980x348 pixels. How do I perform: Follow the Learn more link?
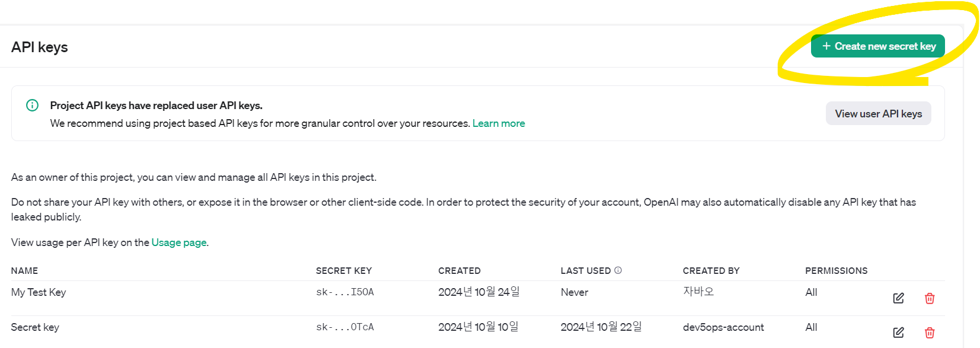point(499,123)
